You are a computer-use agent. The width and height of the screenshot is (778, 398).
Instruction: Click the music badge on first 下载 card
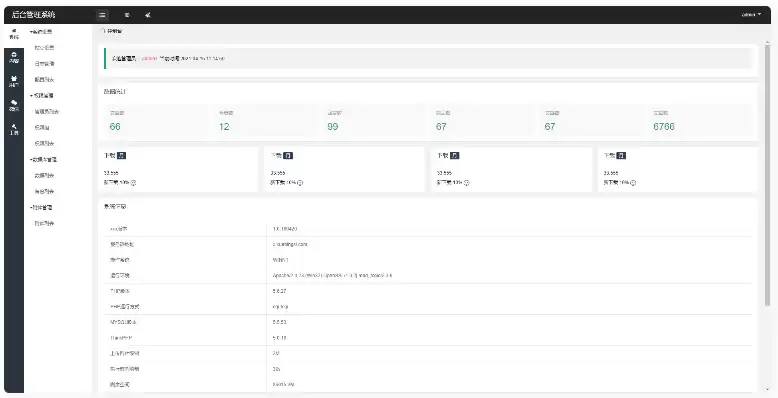coord(122,155)
